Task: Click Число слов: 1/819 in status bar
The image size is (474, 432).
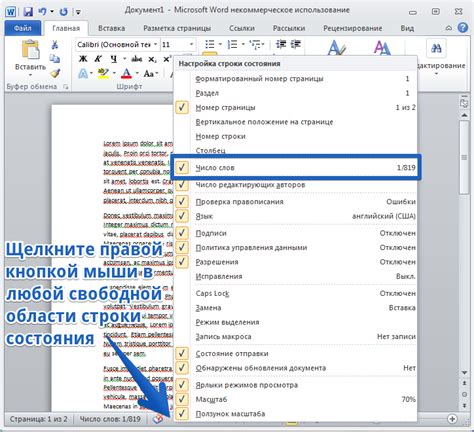Action: click(x=110, y=419)
